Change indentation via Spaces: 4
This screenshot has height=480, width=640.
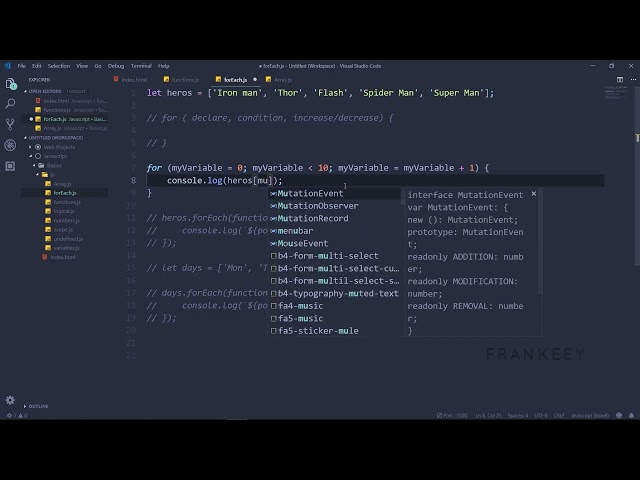[x=518, y=416]
